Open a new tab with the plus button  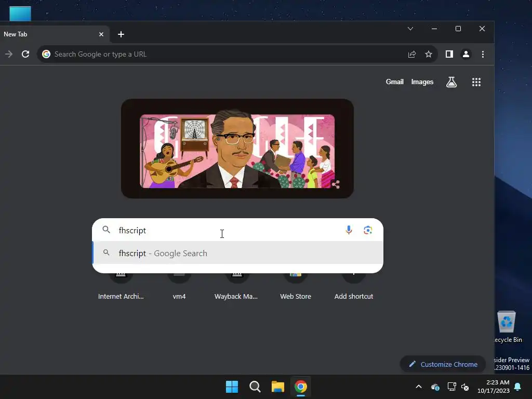tap(121, 34)
